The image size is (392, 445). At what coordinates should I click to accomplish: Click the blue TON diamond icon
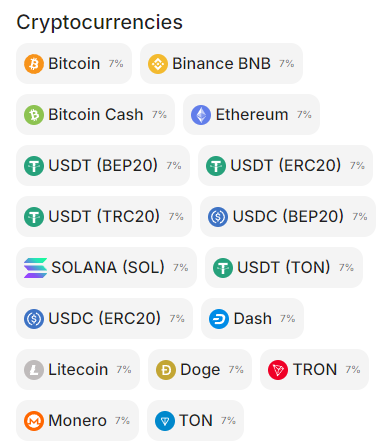(165, 421)
